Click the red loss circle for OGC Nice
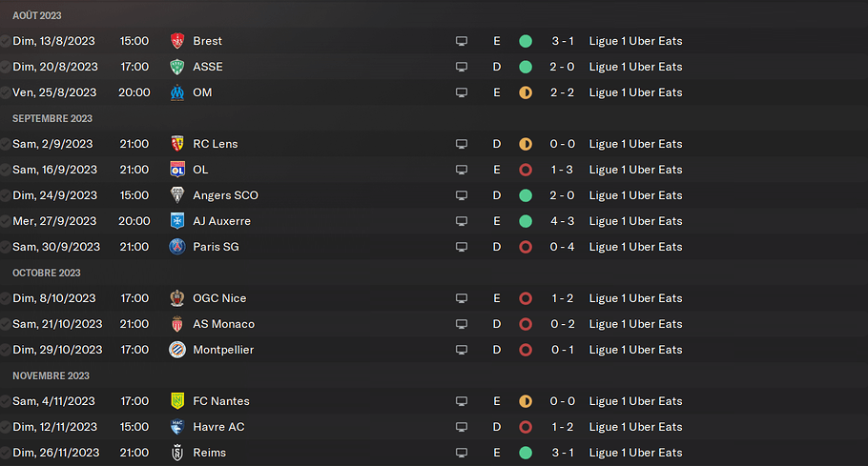 pos(526,298)
